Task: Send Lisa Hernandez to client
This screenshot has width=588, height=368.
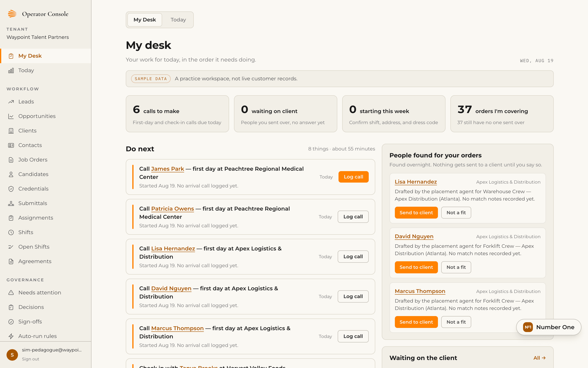Action: coord(416,213)
